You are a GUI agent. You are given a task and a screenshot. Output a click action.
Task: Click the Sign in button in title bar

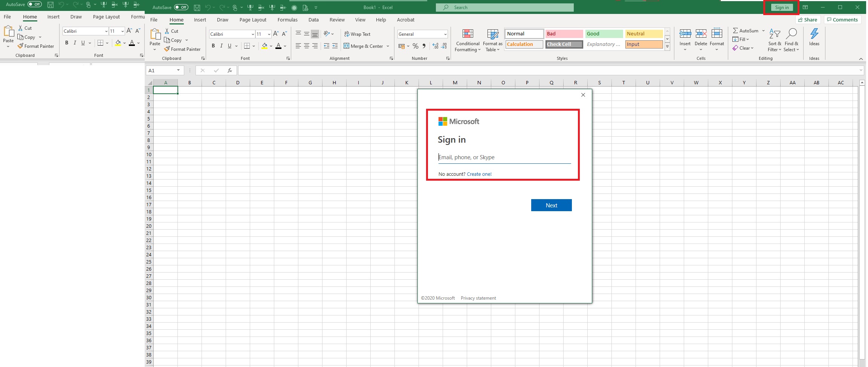click(x=782, y=8)
